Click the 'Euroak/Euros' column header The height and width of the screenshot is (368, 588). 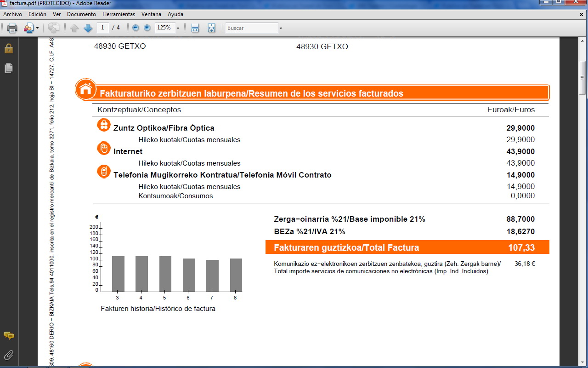pyautogui.click(x=511, y=109)
